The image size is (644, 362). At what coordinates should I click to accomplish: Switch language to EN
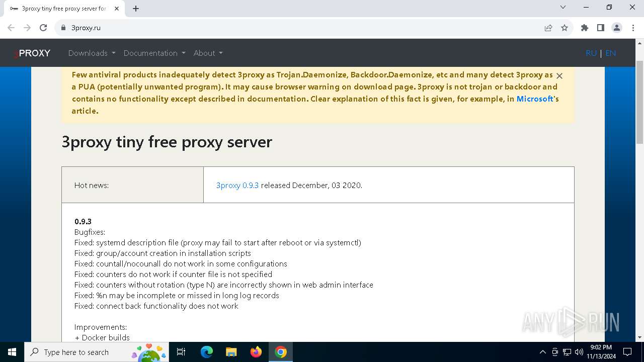pos(610,53)
